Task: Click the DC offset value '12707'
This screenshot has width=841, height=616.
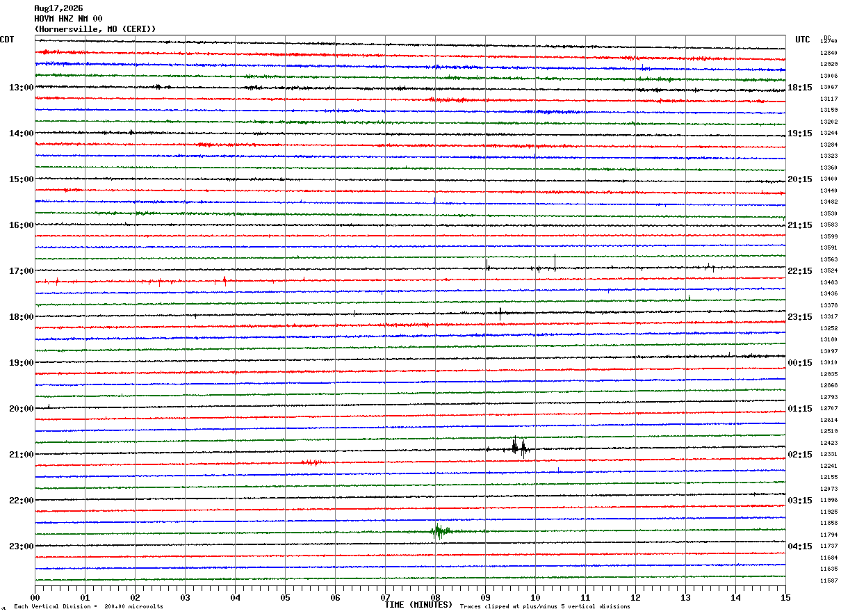Action: (x=828, y=409)
